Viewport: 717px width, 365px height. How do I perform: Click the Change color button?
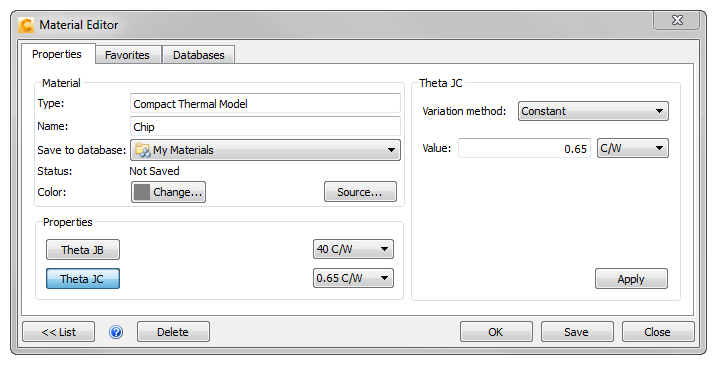tap(168, 192)
